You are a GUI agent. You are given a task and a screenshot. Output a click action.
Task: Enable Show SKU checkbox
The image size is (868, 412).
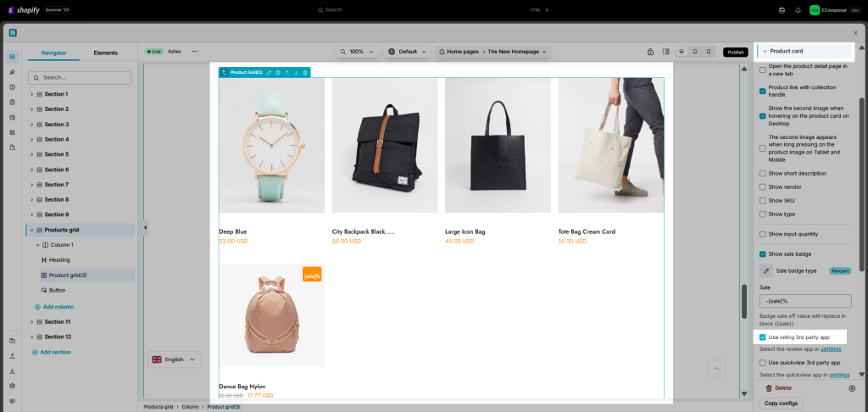[x=763, y=200]
